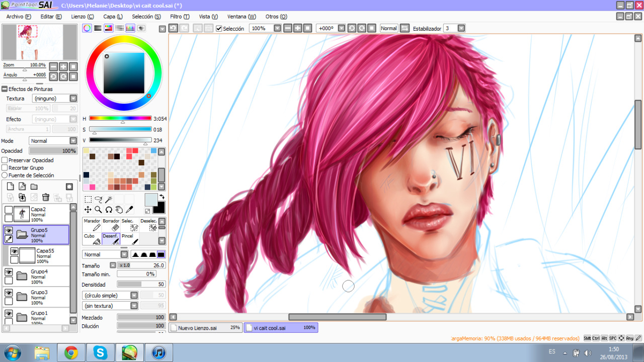Select the zoom magnifier tool
Image resolution: width=644 pixels, height=362 pixels.
coord(98,210)
